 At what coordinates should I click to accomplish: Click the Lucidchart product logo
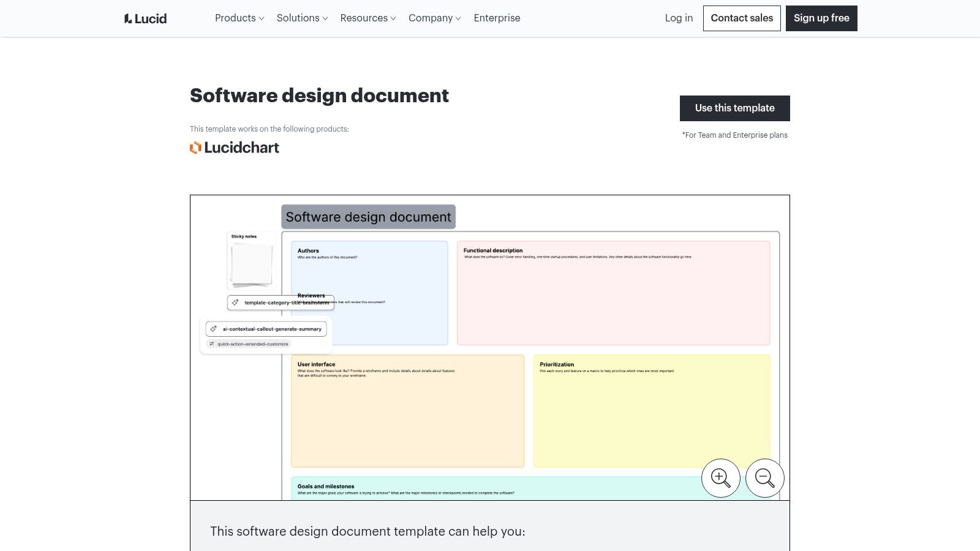(235, 148)
